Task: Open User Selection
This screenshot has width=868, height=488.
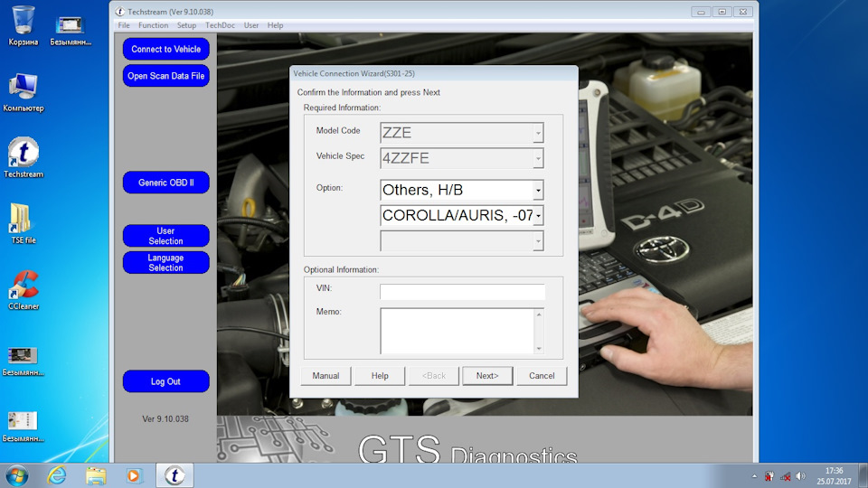Action: point(166,236)
